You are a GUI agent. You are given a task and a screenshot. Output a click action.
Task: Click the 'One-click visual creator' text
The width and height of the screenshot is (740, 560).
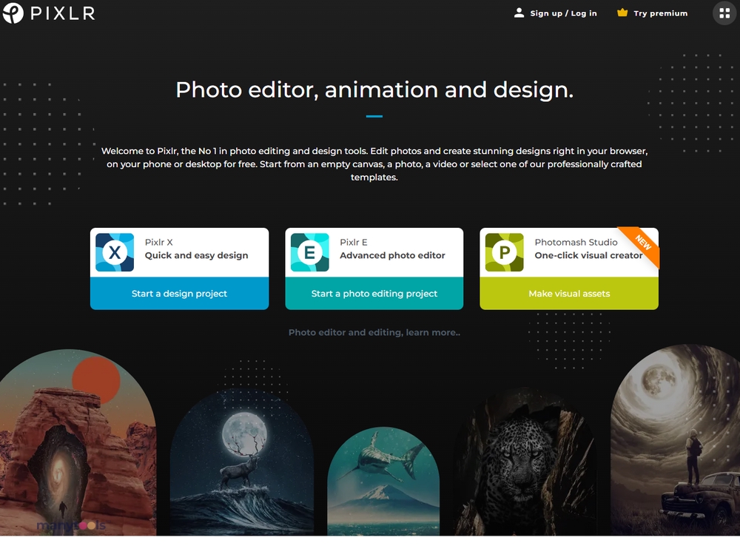tap(588, 255)
